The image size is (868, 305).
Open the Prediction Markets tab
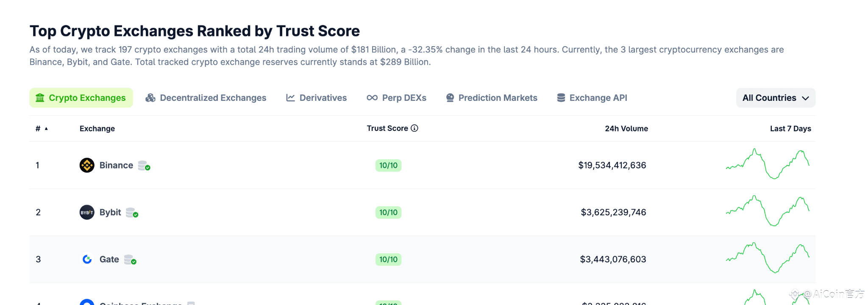point(492,98)
